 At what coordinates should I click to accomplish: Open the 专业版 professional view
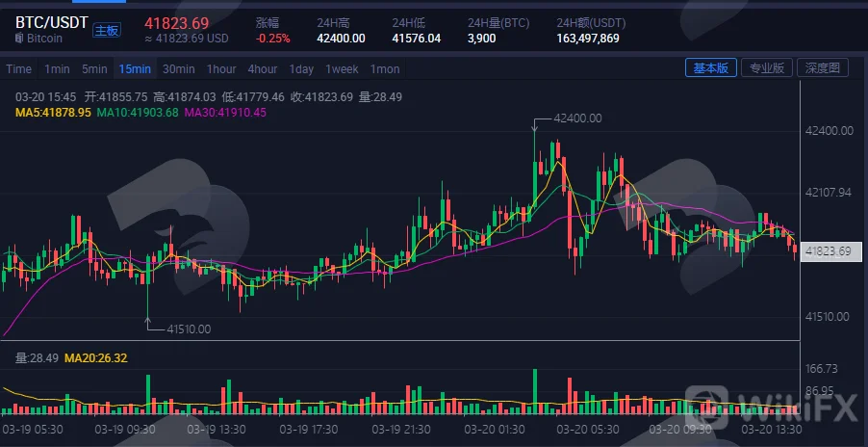[767, 67]
